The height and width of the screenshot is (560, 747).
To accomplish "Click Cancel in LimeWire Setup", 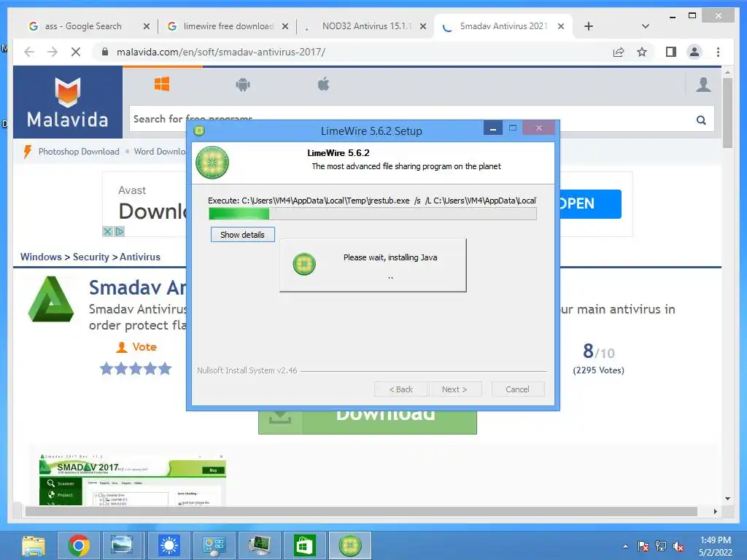I will point(517,389).
